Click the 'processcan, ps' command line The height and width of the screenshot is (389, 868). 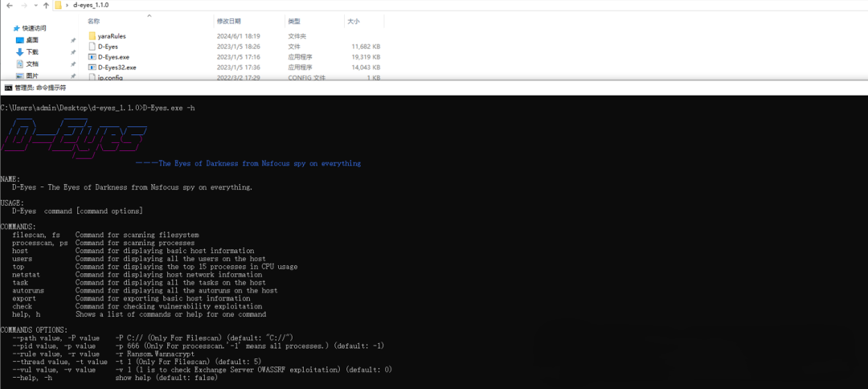[x=103, y=243]
